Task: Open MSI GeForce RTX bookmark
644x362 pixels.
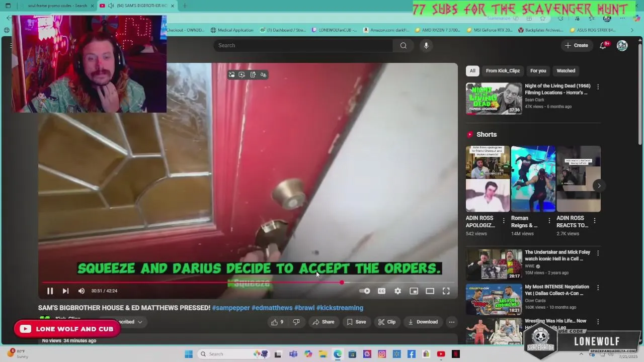Action: [x=490, y=30]
